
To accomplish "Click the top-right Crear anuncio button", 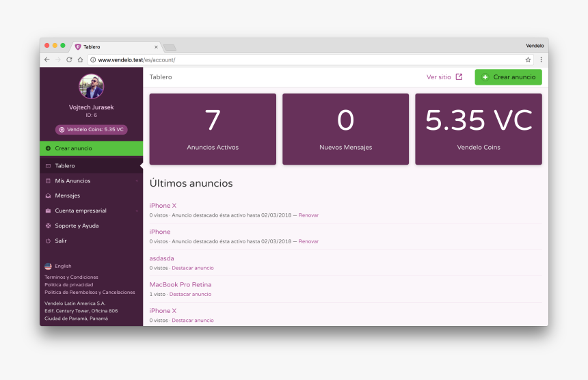I will 508,77.
